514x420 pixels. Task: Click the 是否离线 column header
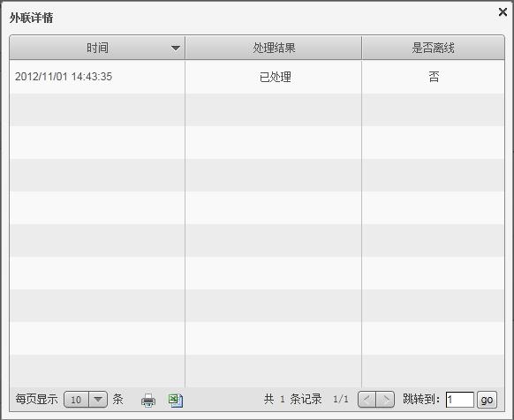pyautogui.click(x=433, y=48)
